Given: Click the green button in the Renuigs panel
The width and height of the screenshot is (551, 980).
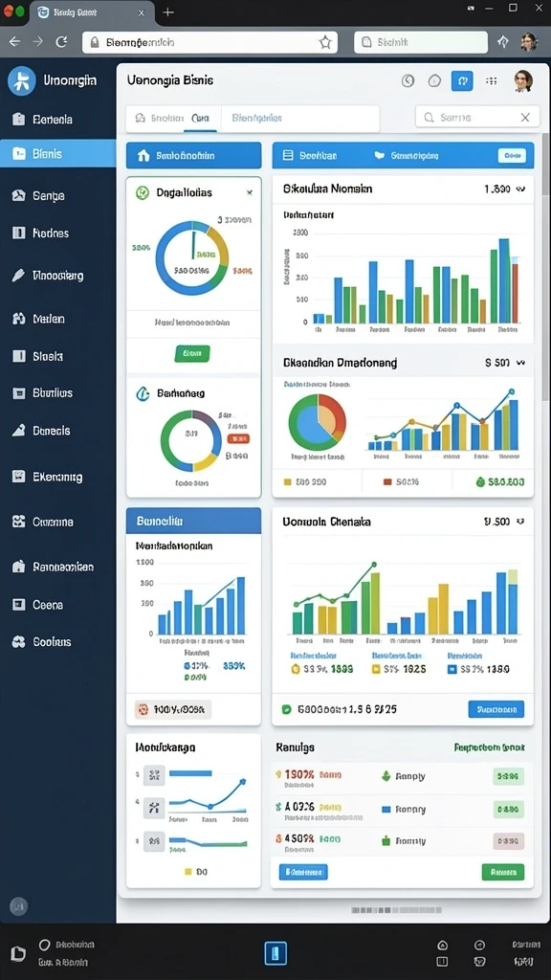Looking at the screenshot, I should point(503,872).
